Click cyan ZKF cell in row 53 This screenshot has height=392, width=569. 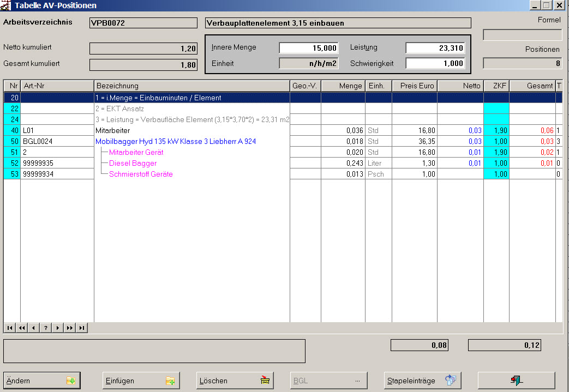(496, 174)
